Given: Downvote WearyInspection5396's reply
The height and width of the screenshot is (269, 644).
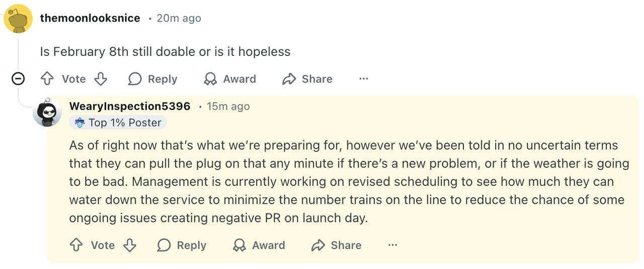Looking at the screenshot, I should tap(130, 245).
